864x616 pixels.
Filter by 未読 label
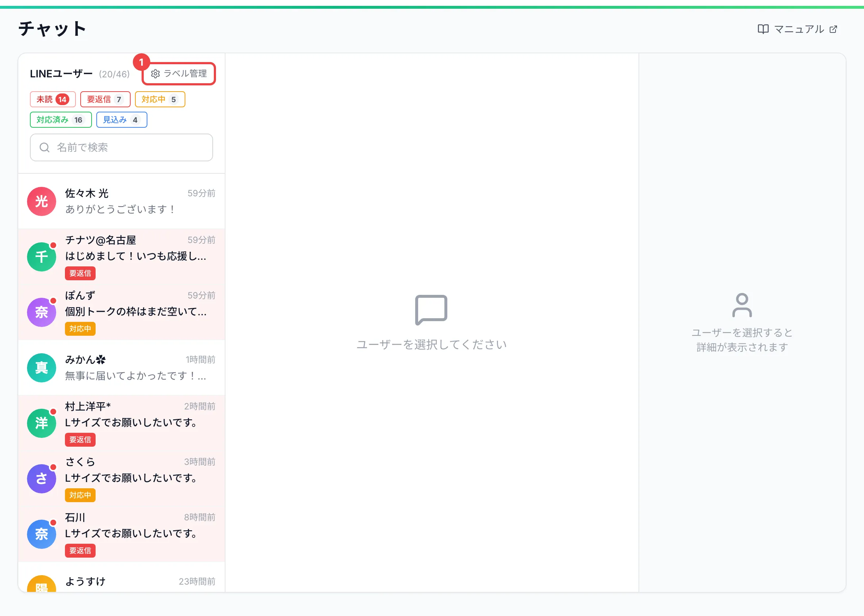tap(53, 99)
